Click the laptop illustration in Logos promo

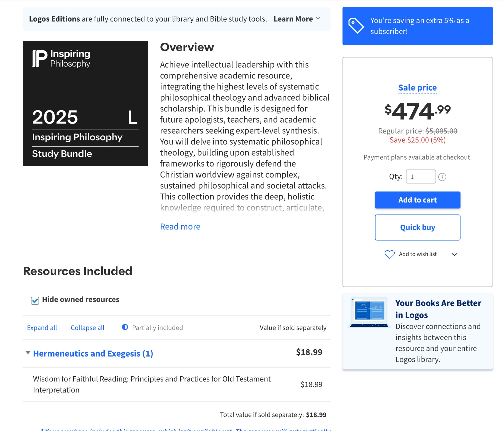(369, 312)
